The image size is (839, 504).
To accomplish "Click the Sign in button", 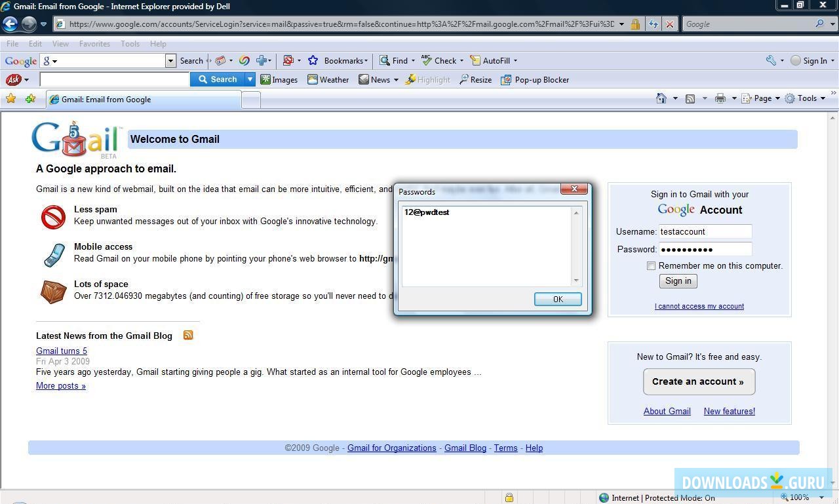I will tap(678, 281).
